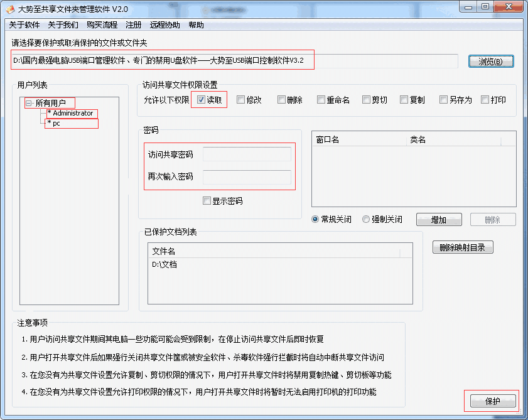Click the 删除映射目录 button
528x420 pixels.
pos(463,247)
